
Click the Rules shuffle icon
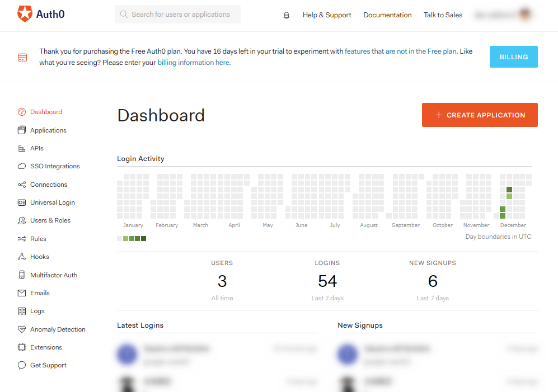[x=22, y=239]
